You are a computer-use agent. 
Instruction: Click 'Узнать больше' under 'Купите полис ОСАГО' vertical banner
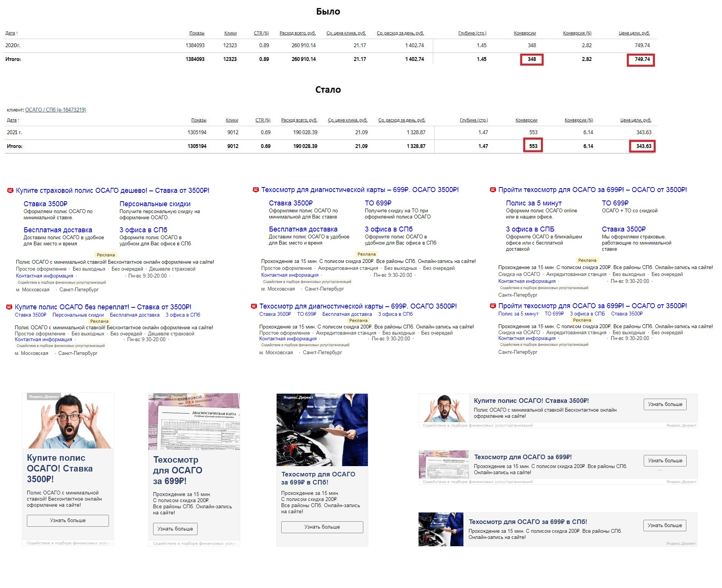tap(68, 521)
